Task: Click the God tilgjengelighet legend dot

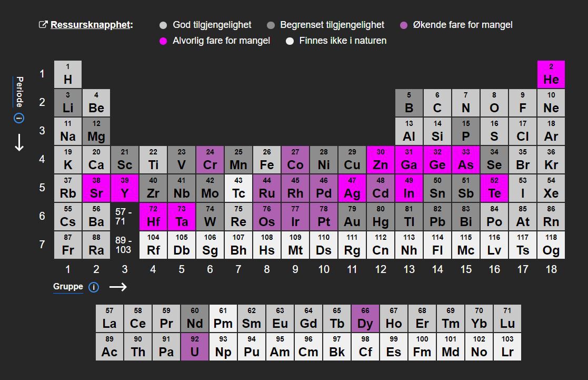Action: 163,25
